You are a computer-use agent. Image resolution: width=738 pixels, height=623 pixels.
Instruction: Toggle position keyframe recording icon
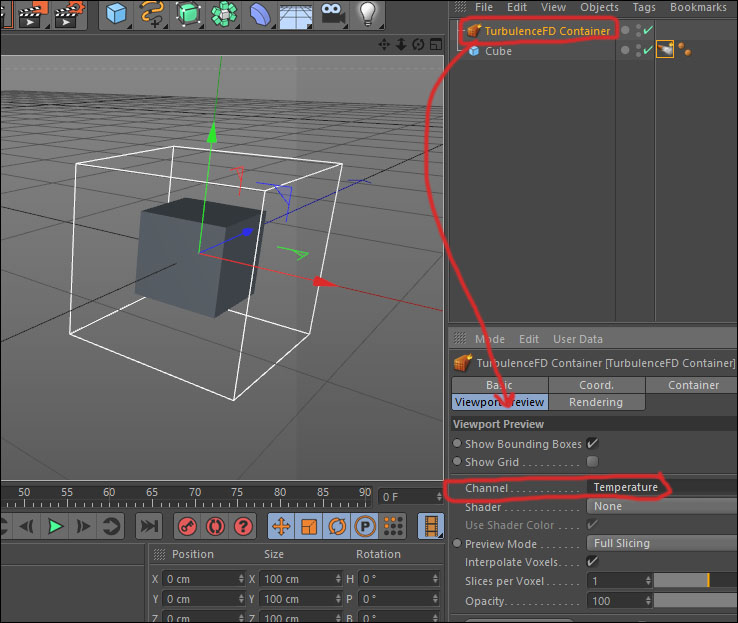pos(281,526)
